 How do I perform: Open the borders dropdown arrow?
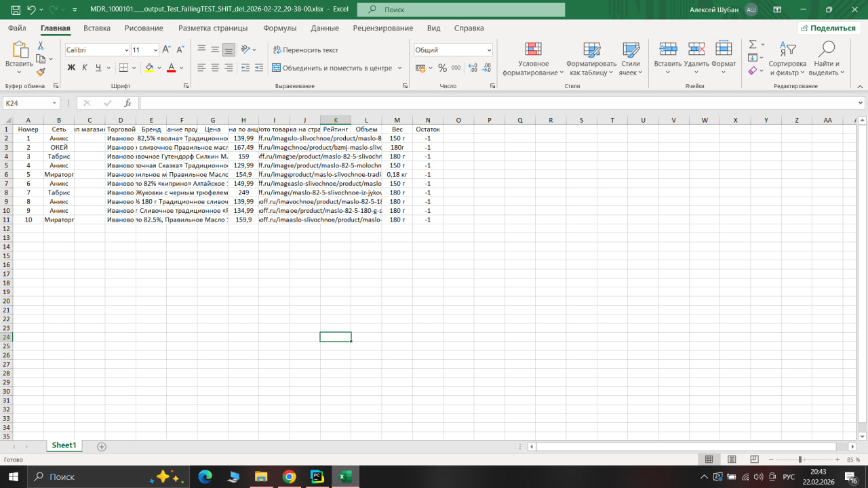134,68
